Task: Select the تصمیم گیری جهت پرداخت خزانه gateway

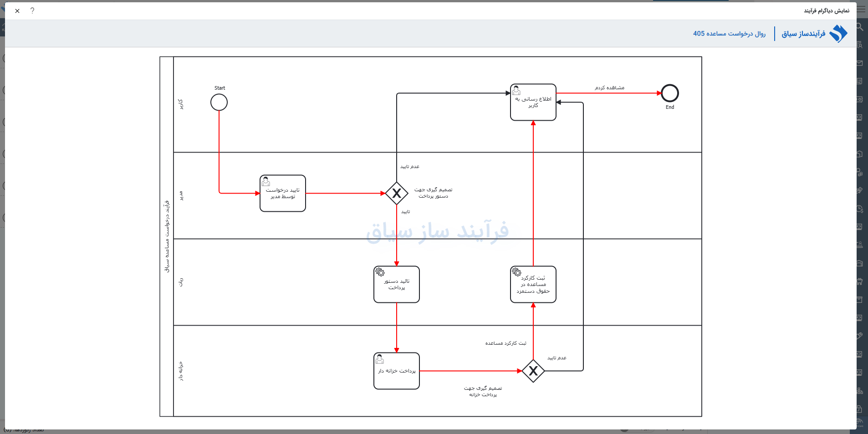Action: (x=533, y=371)
